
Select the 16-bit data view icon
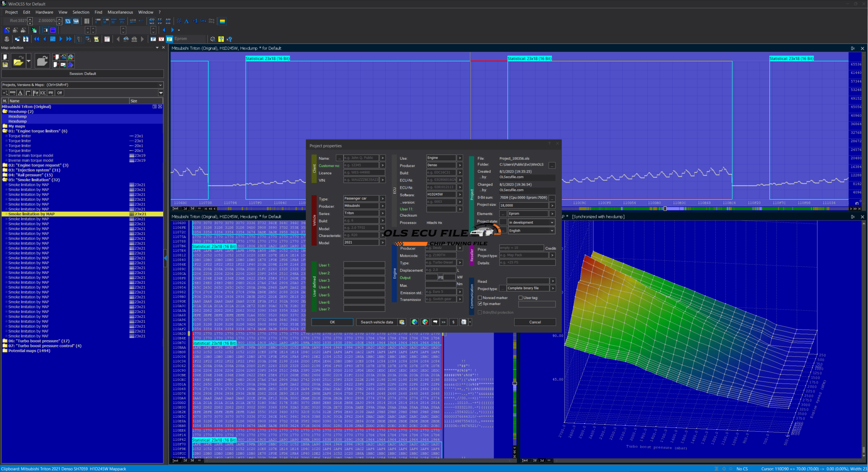pos(106,21)
